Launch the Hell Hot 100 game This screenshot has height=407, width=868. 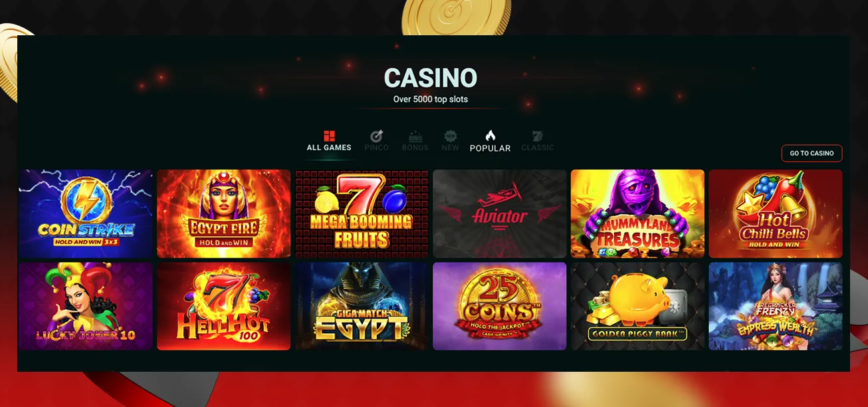(x=224, y=306)
